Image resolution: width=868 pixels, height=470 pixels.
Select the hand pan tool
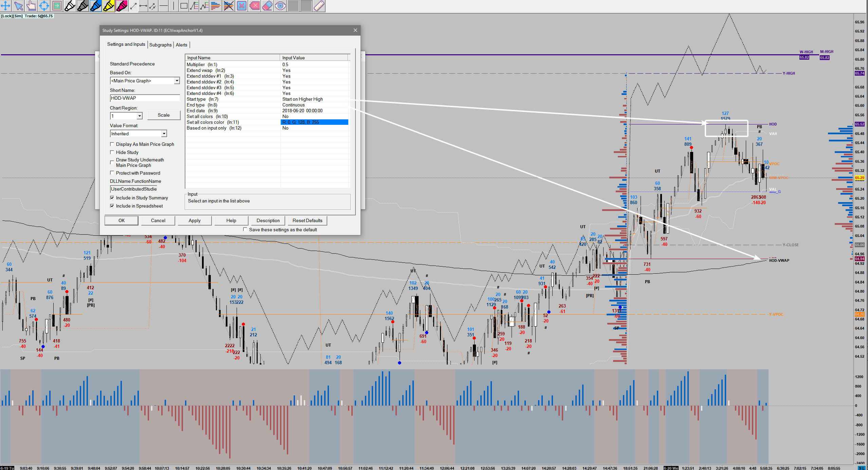(31, 6)
